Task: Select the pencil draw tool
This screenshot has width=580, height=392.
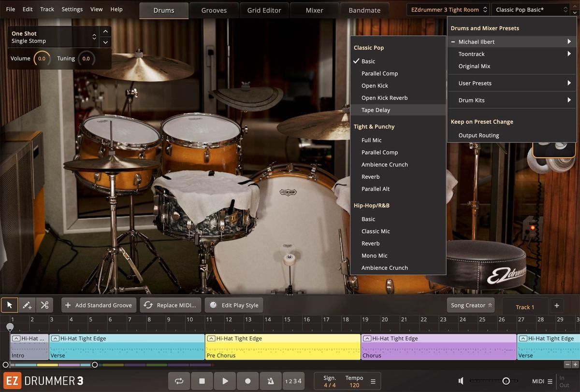Action: click(x=27, y=305)
